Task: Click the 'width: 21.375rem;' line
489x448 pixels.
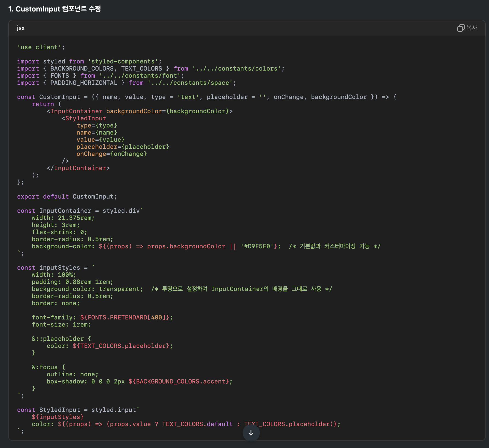Action: tap(63, 218)
